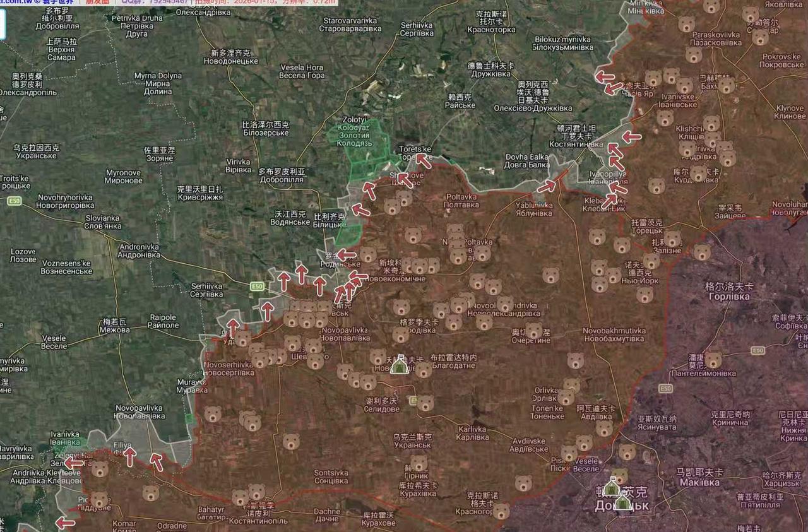Click the Dachne village label
The image size is (808, 532).
click(326, 516)
